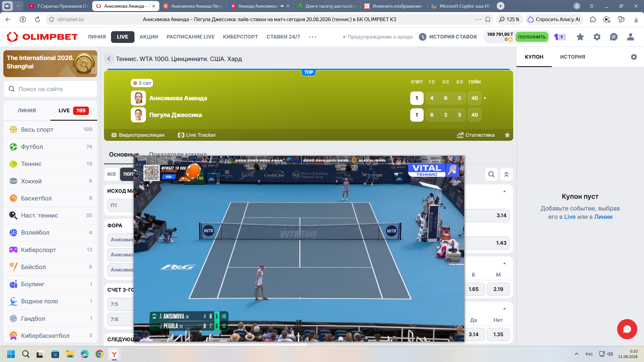
Task: Collapse all markets with double chevron icon
Action: pyautogui.click(x=506, y=174)
